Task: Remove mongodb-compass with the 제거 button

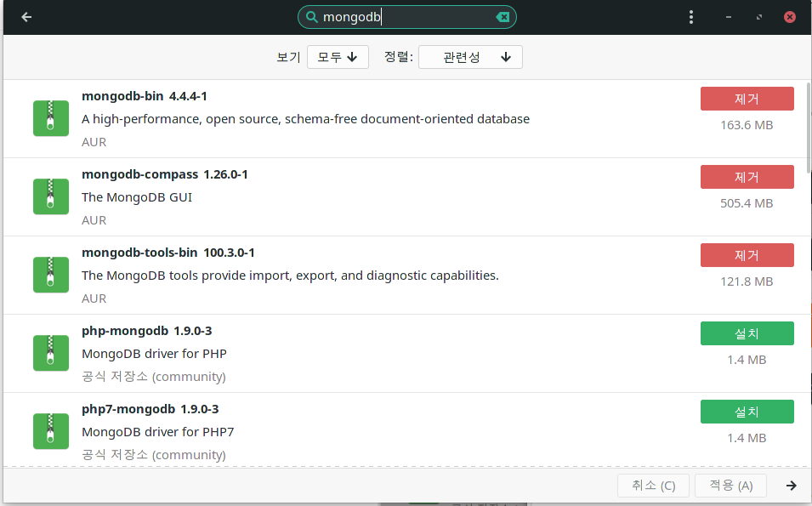Action: [x=747, y=177]
